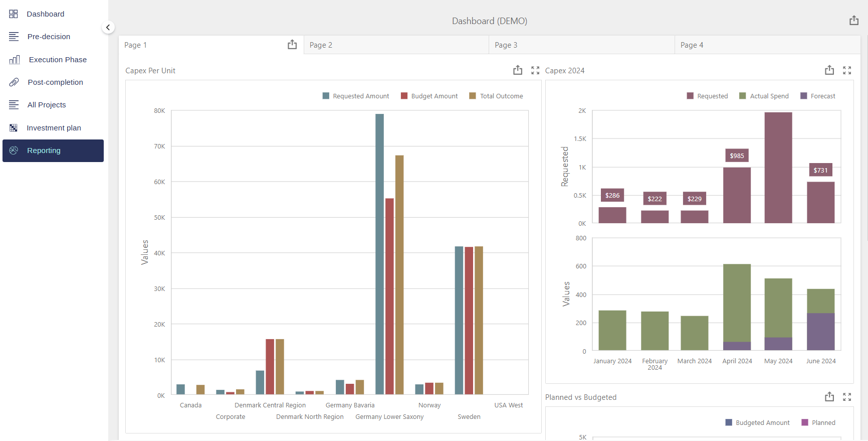868x441 pixels.
Task: Click the dashboard export icon in the title bar
Action: tap(854, 21)
